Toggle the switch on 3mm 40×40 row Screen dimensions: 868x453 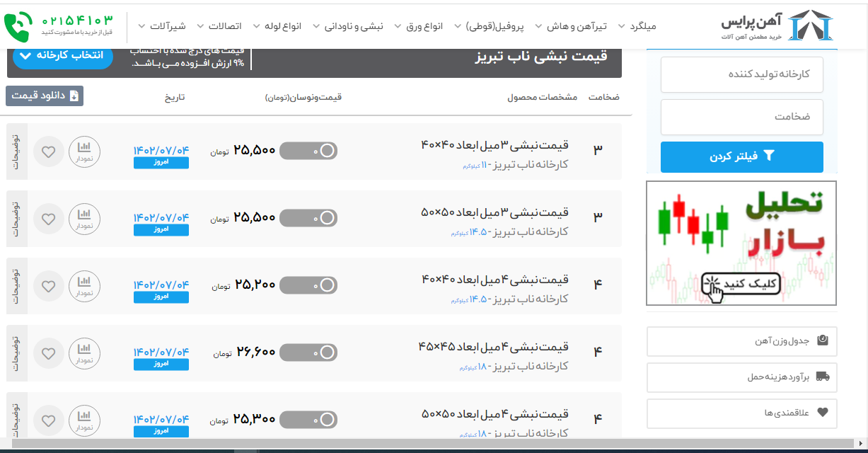coord(308,151)
